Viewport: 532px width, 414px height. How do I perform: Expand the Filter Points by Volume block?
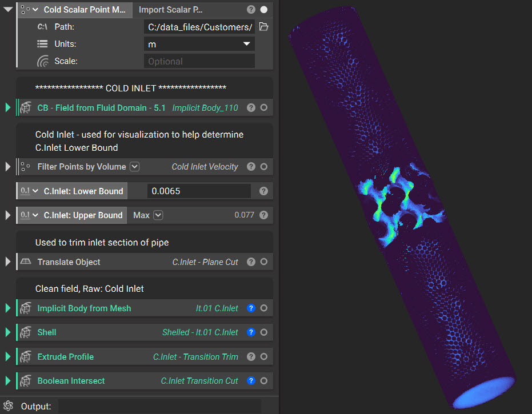click(x=7, y=167)
